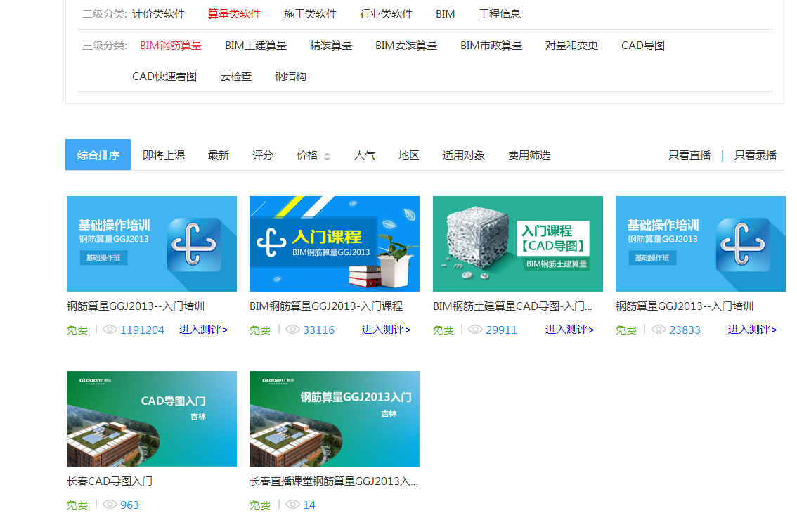
Task: Click the eye icon beside 33116
Action: click(x=293, y=330)
